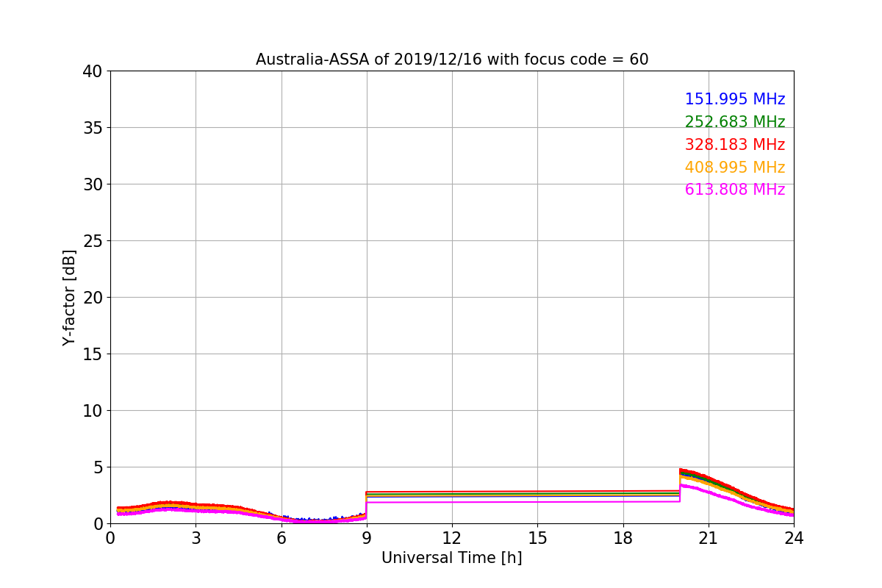The width and height of the screenshot is (882, 588).
Task: Click the x-axis tick label 9
Action: [367, 538]
